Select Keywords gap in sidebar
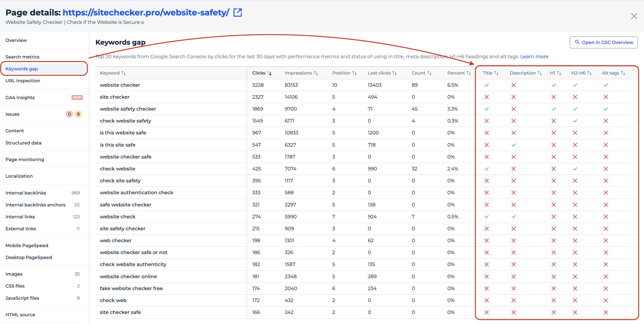The width and height of the screenshot is (644, 324). pyautogui.click(x=22, y=69)
